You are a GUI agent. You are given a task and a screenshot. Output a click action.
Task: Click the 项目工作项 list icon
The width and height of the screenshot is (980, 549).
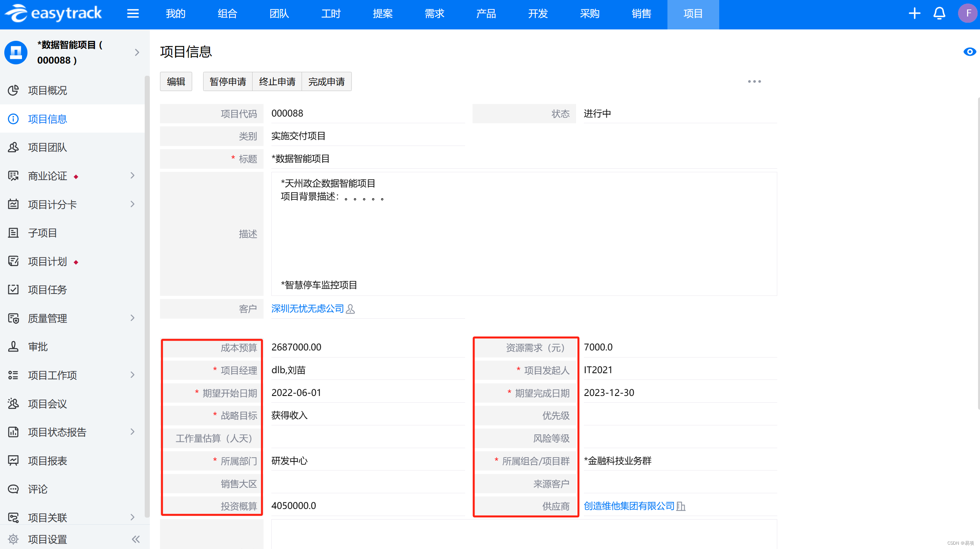tap(13, 375)
